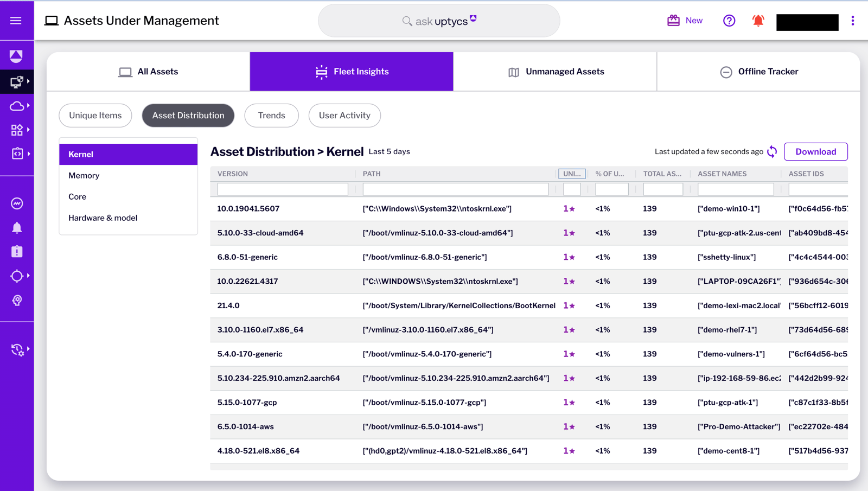
Task: Click the search magnifier icon
Action: [407, 21]
